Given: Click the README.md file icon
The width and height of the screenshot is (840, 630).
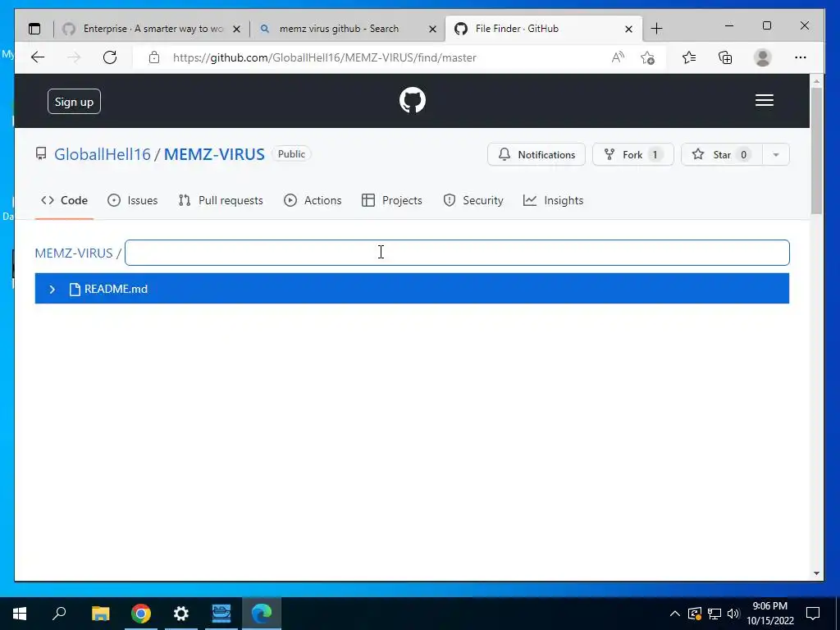Looking at the screenshot, I should 75,290.
